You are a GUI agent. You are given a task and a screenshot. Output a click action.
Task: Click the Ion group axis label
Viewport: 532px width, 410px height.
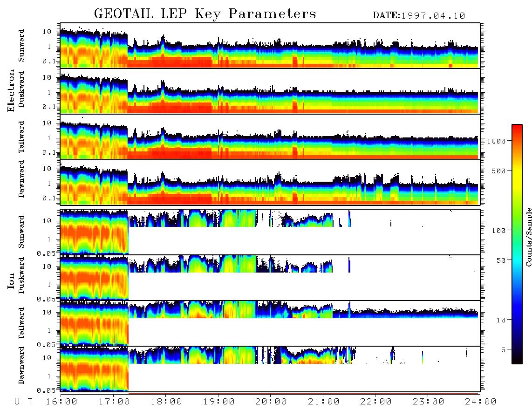pyautogui.click(x=11, y=280)
